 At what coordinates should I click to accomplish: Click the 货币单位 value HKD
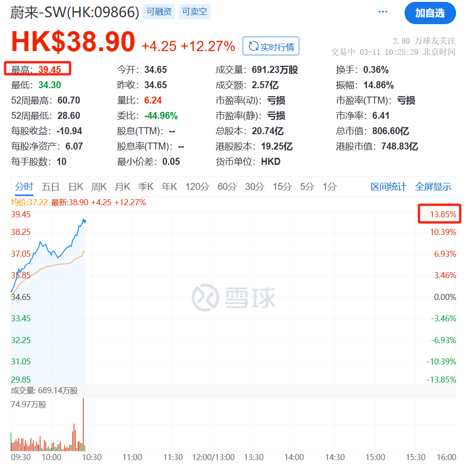270,162
